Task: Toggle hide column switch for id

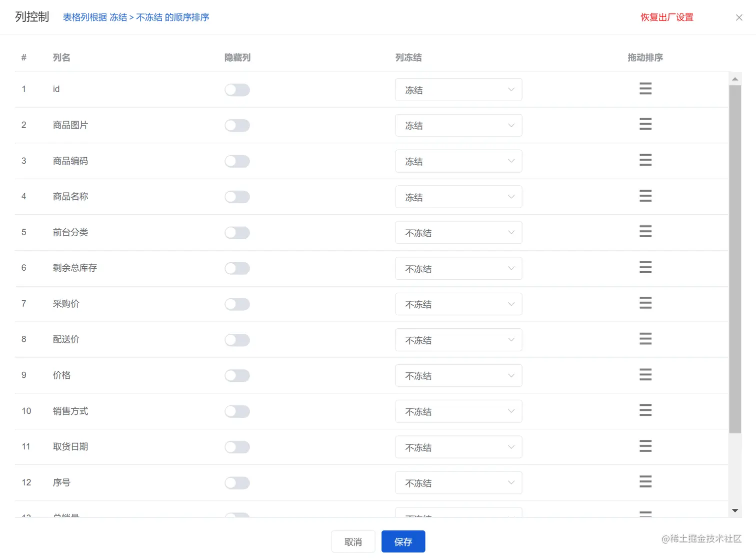Action: coord(237,90)
